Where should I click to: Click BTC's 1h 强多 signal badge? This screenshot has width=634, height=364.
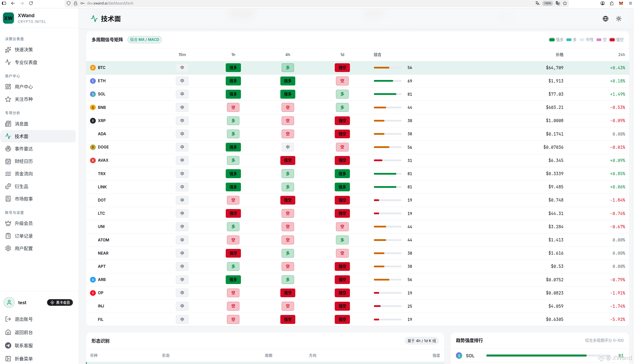233,68
